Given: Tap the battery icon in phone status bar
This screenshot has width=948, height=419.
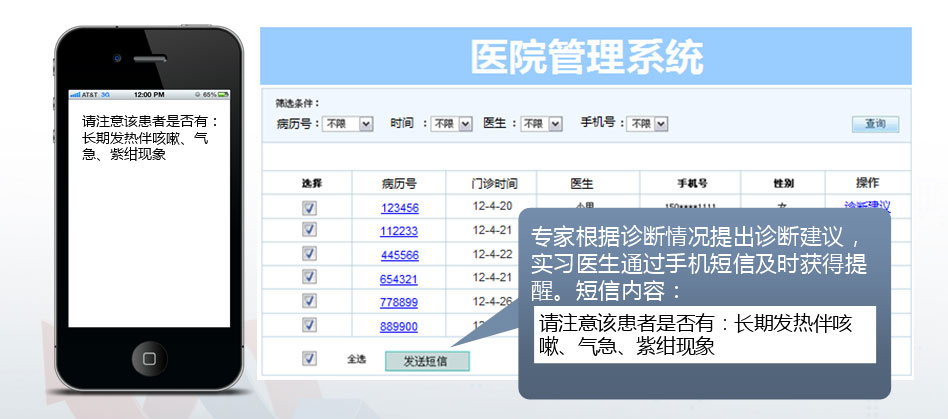Looking at the screenshot, I should tap(224, 94).
